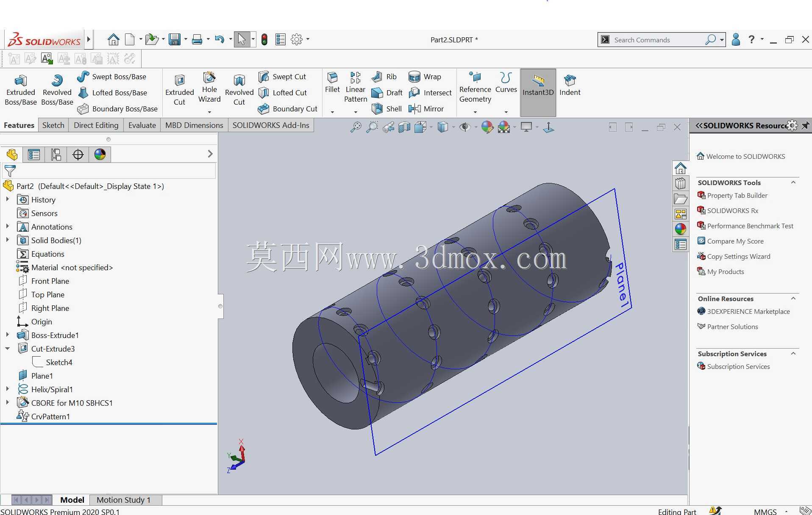Screen dimensions: 812x515
Task: Expand the Helix/Spiral1 tree node
Action: point(8,389)
